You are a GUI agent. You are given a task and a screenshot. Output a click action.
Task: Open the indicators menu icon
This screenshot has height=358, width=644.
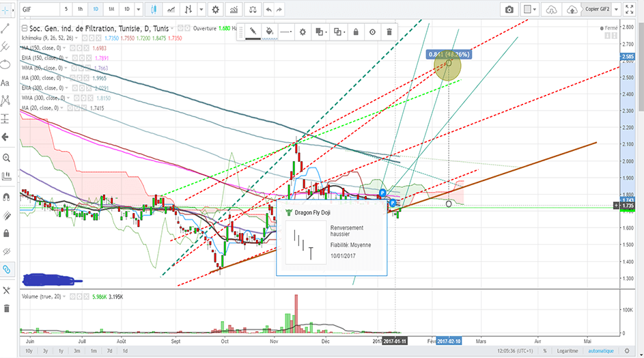(x=234, y=9)
